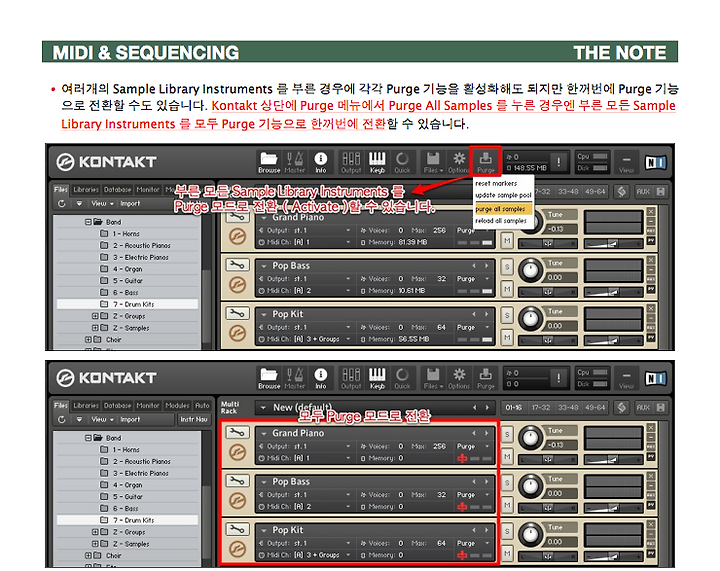Click the View minimize button in the upper Kontakt header
The image size is (720, 571).
pyautogui.click(x=626, y=162)
